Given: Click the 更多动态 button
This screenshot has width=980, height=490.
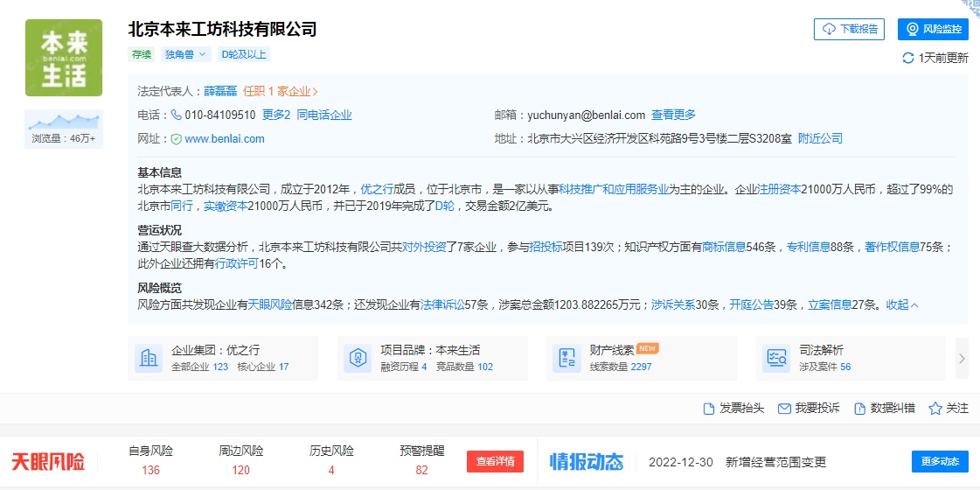Looking at the screenshot, I should coord(940,462).
